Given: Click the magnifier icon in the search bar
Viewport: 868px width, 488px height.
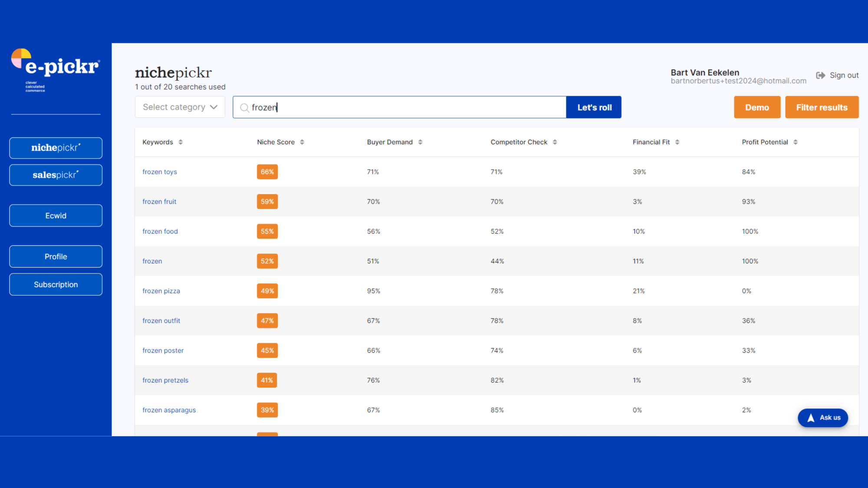Looking at the screenshot, I should 244,107.
